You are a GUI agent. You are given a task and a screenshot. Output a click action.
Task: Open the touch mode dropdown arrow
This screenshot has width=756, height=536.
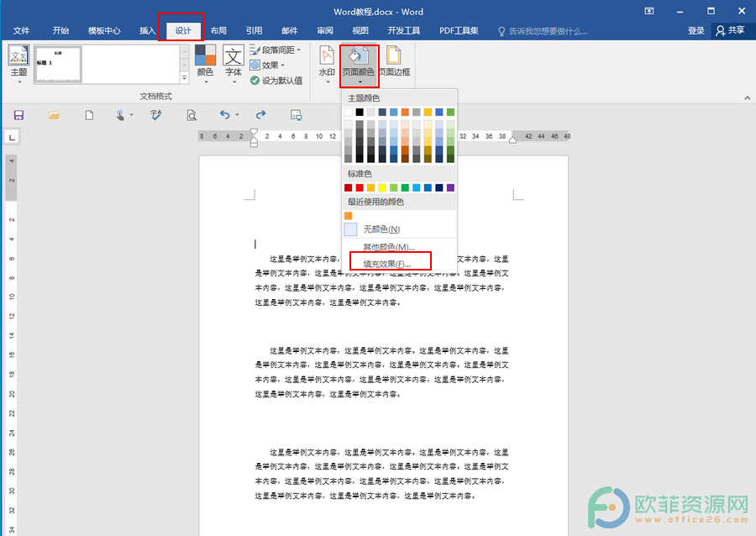tap(131, 115)
